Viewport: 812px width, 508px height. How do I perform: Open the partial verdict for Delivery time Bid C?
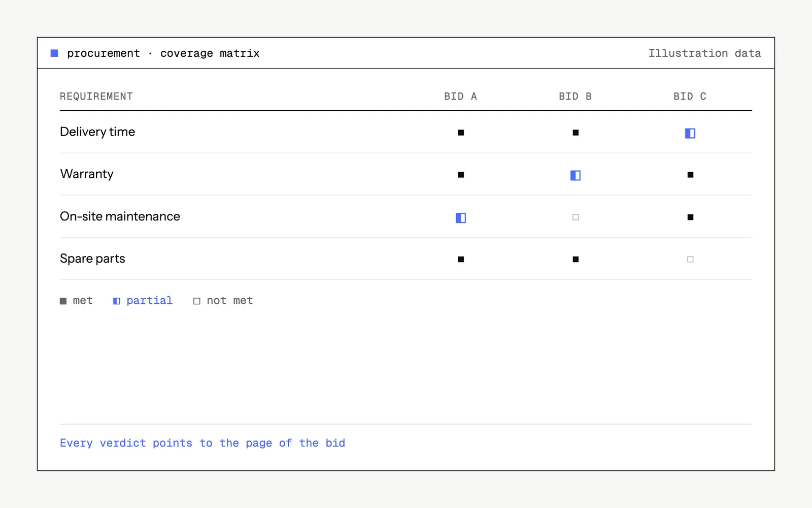pyautogui.click(x=690, y=133)
